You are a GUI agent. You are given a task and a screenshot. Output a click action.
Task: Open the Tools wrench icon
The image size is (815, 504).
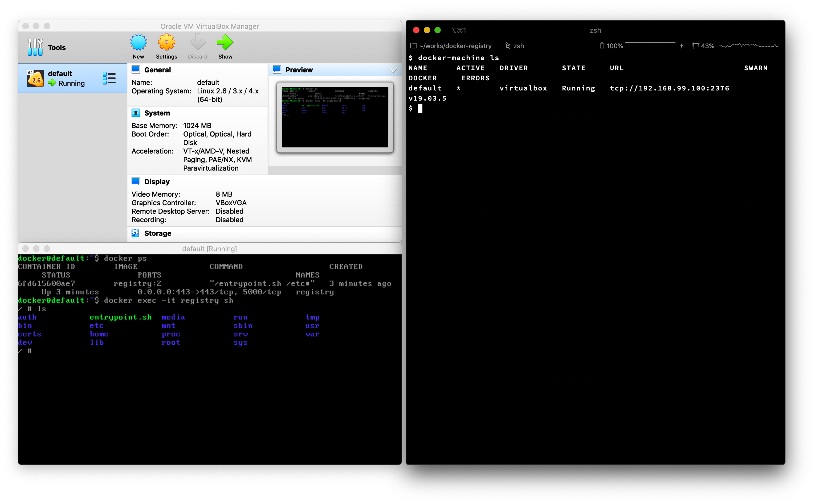(x=35, y=47)
